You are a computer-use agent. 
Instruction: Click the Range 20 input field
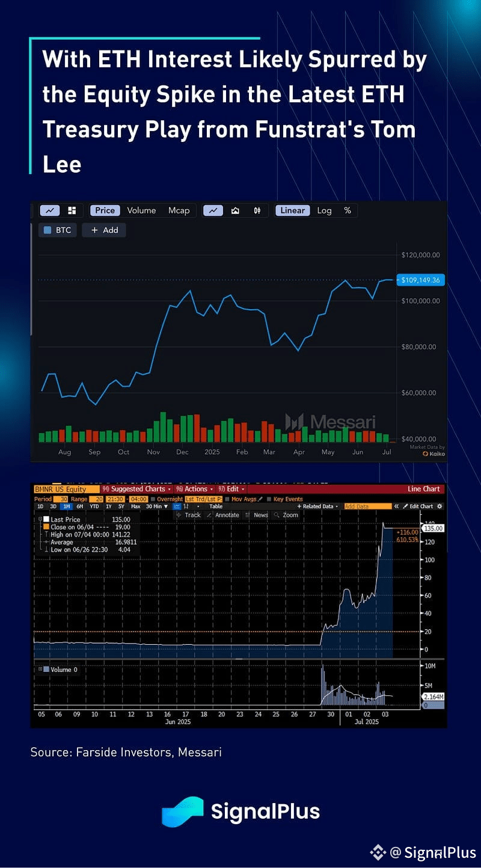click(96, 499)
